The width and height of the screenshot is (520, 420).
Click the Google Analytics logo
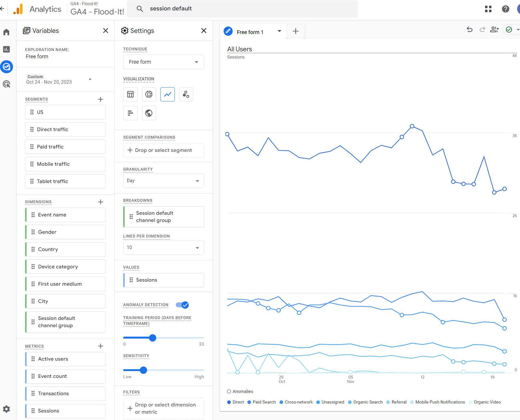click(x=18, y=9)
